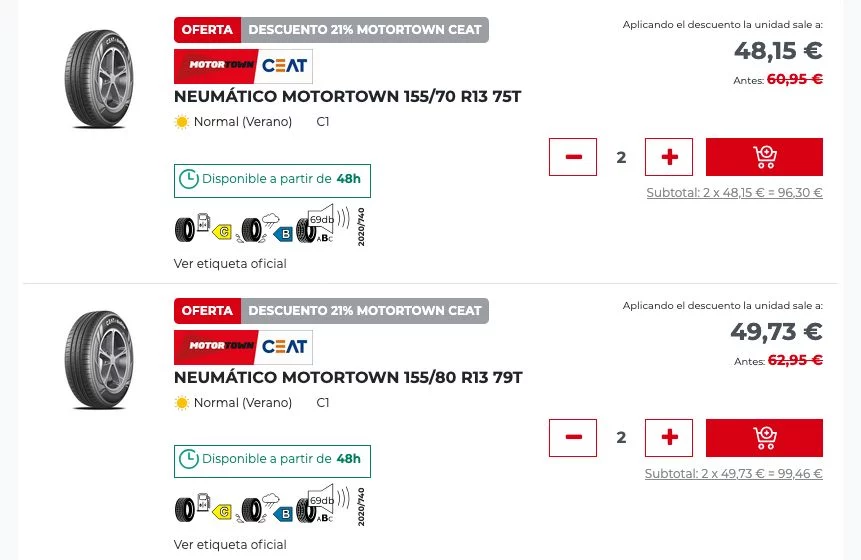Add the 155/80 R13 79T tire to cart
The image size is (861, 560).
click(764, 438)
